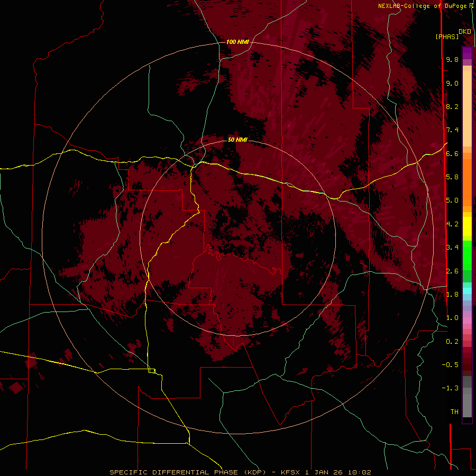Screen dimensions: 476x476
Task: Click the 5.0 legend value
Action: [452, 200]
